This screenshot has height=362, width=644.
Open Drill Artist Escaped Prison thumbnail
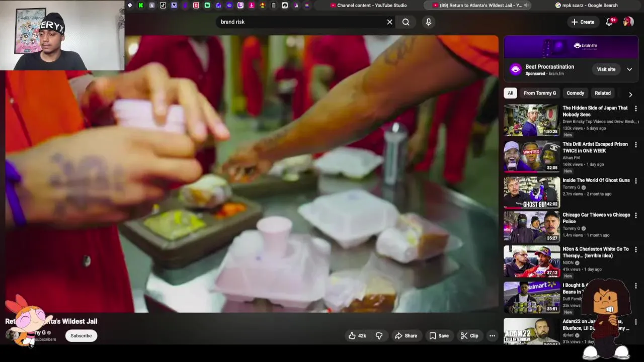pos(531,156)
